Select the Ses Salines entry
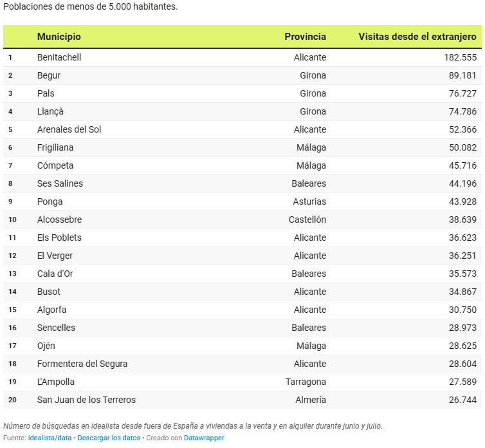485x448 pixels. [x=60, y=183]
